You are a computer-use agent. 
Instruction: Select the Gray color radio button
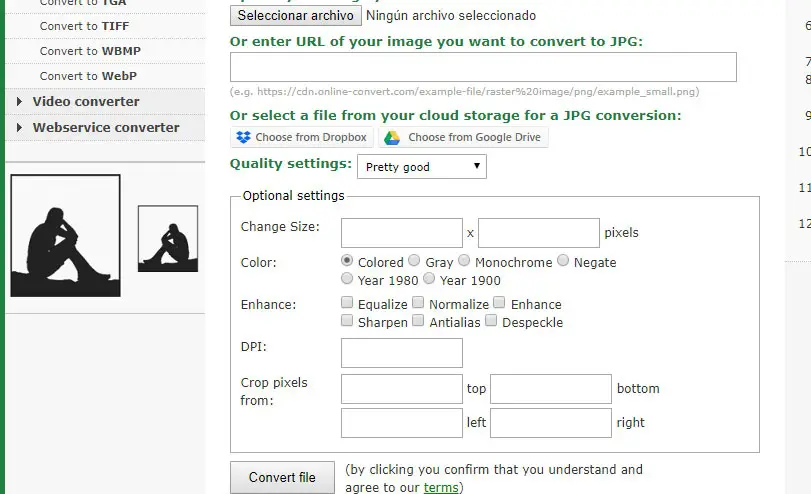(x=414, y=261)
